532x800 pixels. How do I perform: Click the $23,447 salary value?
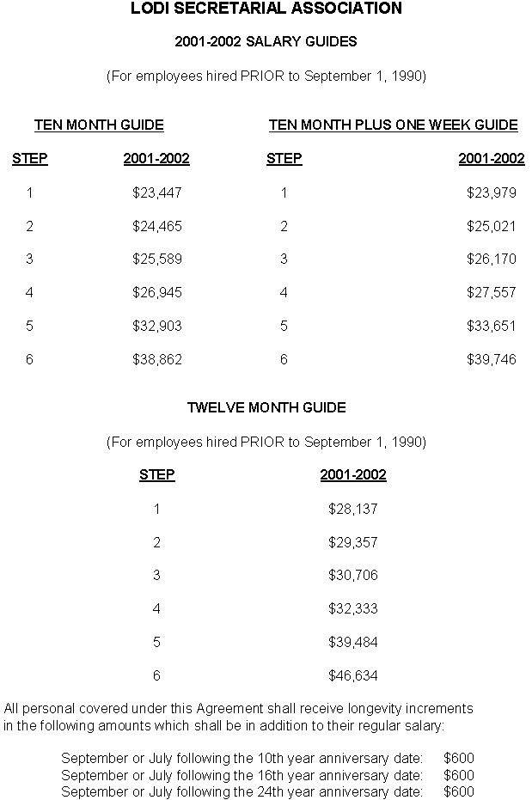tap(157, 192)
